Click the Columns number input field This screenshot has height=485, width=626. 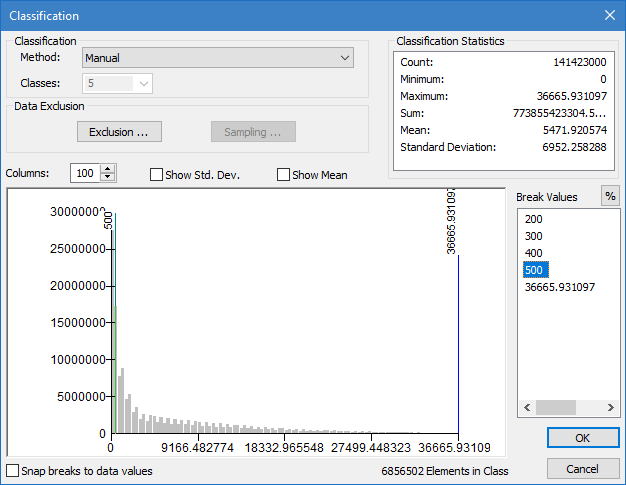(85, 174)
